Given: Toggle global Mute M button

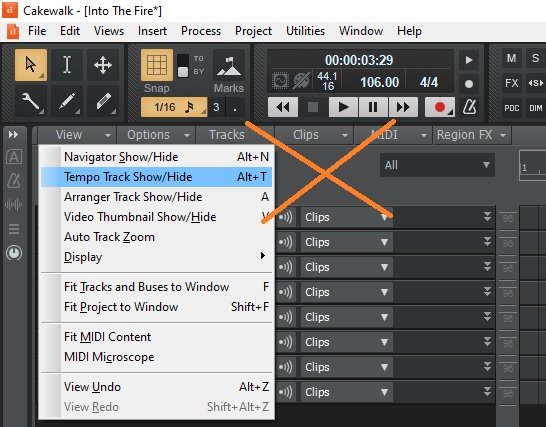Looking at the screenshot, I should pyautogui.click(x=511, y=58).
